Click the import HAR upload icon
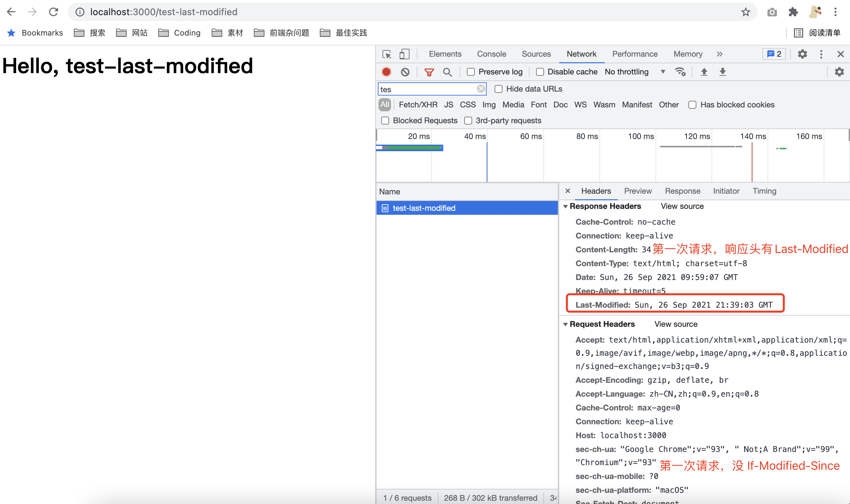The image size is (850, 504). point(704,72)
